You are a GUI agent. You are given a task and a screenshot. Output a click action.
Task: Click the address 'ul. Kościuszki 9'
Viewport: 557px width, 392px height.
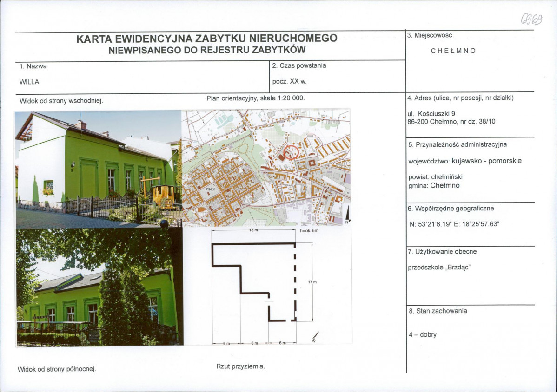(431, 113)
